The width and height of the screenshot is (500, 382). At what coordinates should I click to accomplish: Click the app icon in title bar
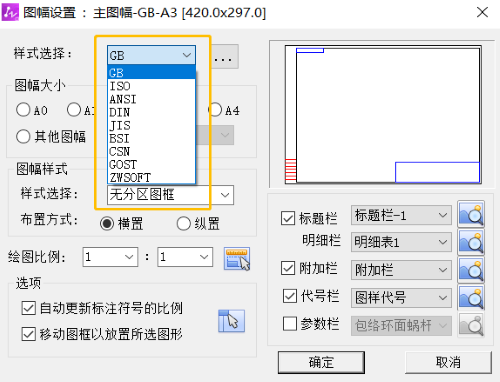(10, 13)
